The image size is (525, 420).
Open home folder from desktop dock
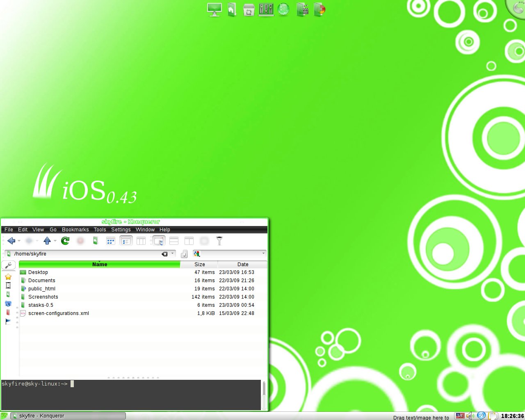232,9
